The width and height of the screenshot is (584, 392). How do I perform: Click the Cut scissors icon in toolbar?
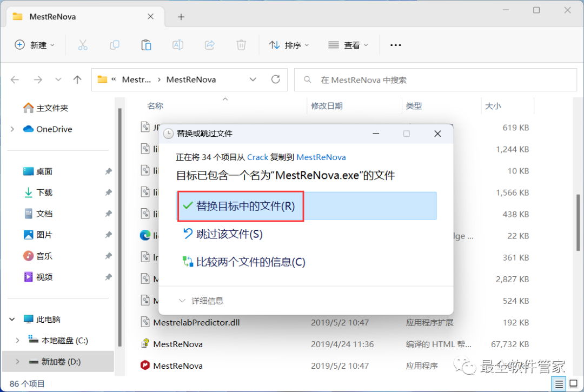pos(83,45)
